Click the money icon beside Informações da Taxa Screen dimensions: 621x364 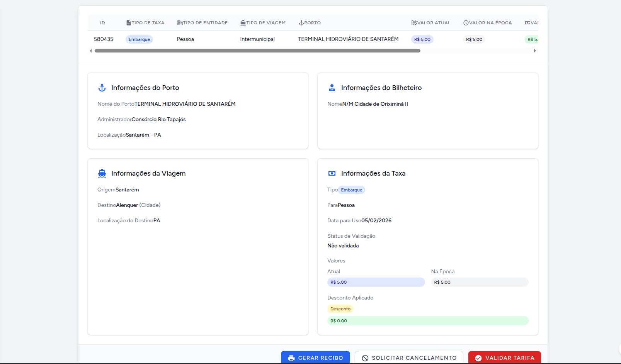point(332,173)
